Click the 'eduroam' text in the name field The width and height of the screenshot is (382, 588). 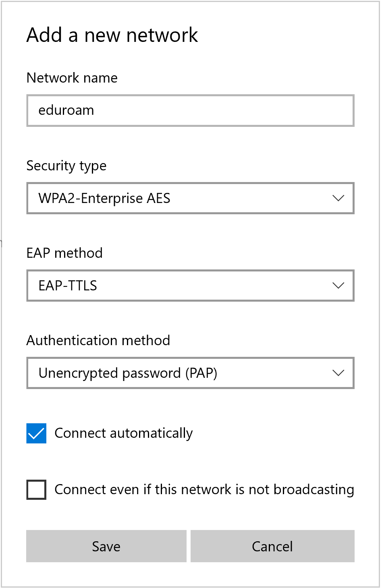(66, 110)
